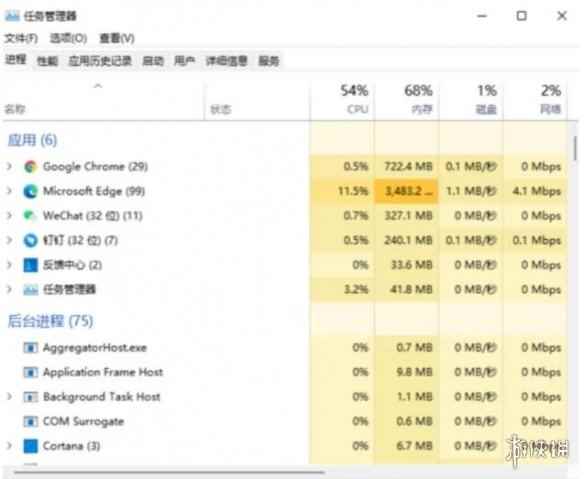Sort processes by 内存 column header

[x=407, y=99]
